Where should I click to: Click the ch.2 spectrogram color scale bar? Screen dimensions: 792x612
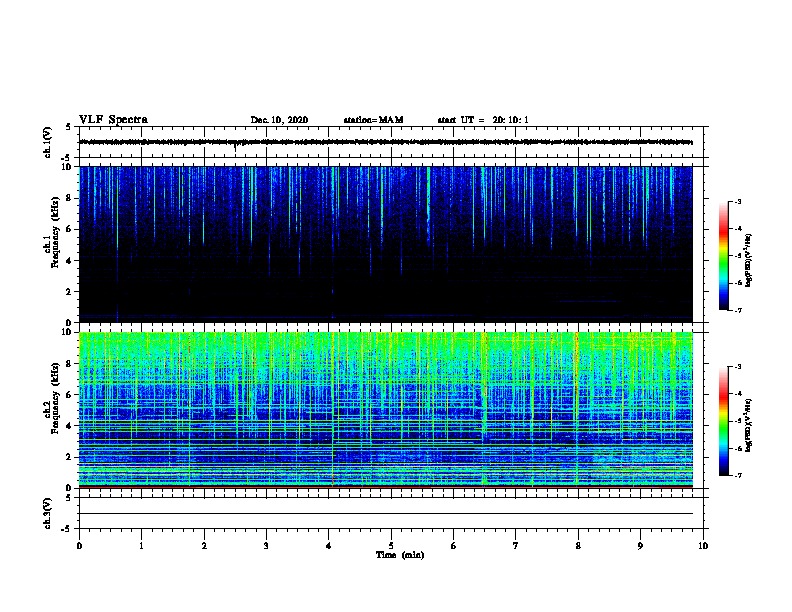723,421
